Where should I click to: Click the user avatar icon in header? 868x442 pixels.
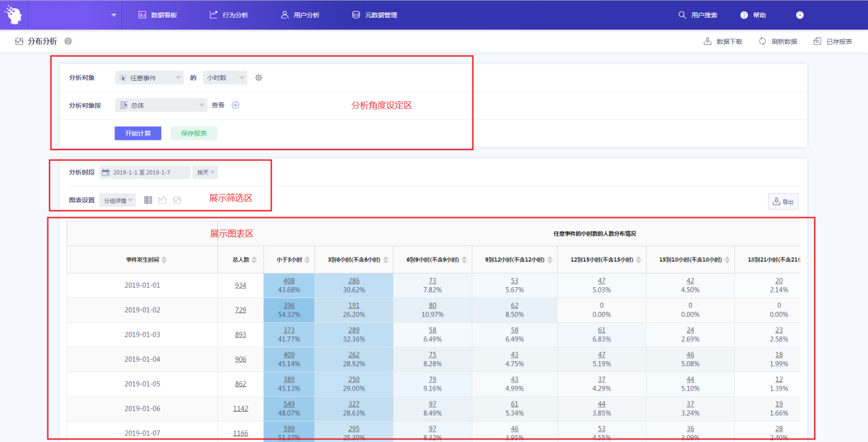click(799, 15)
